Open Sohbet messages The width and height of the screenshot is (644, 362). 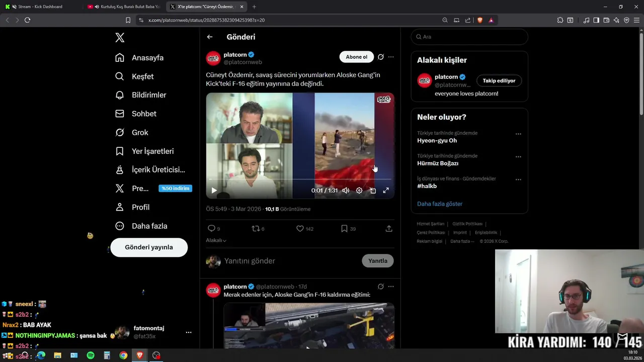(136, 114)
